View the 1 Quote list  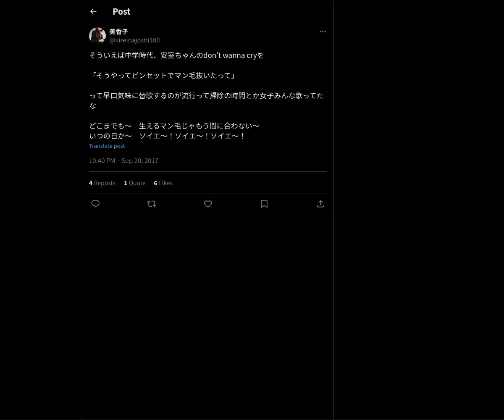click(134, 183)
